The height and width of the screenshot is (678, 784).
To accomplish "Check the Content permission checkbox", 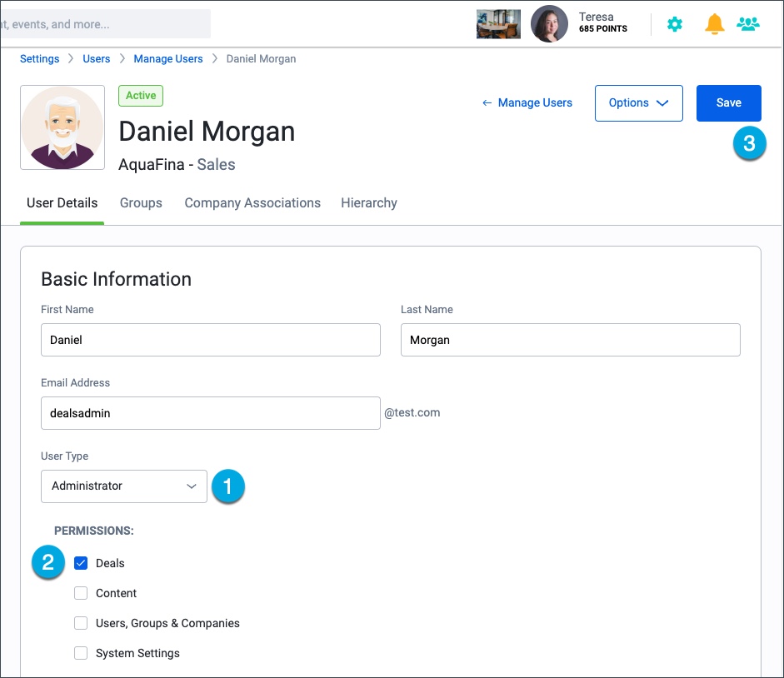I will click(81, 593).
